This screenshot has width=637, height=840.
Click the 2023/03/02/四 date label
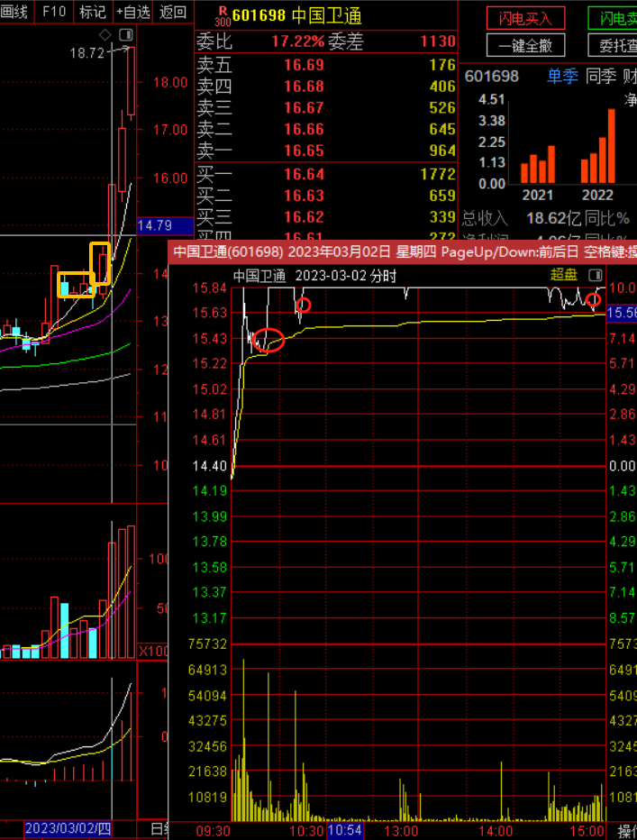[68, 829]
